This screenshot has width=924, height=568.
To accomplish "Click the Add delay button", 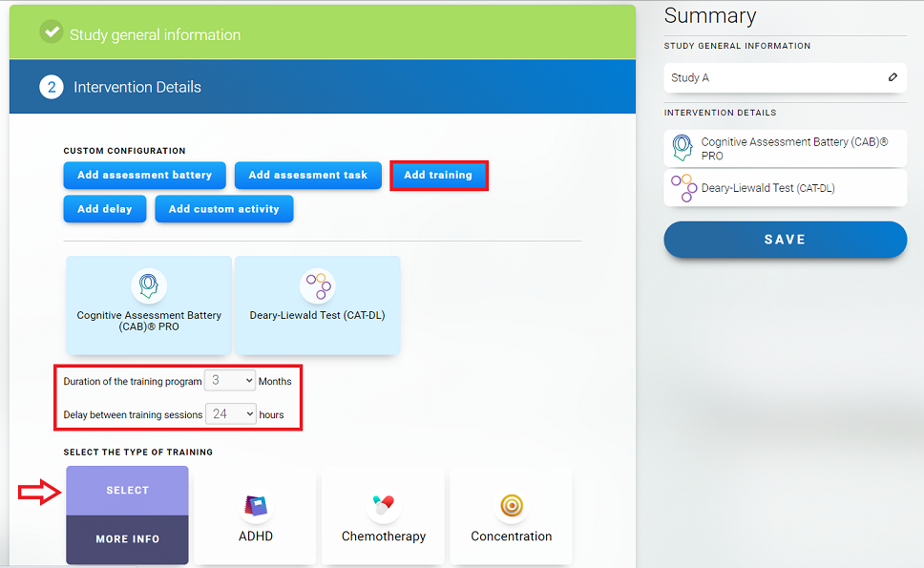I will [105, 209].
